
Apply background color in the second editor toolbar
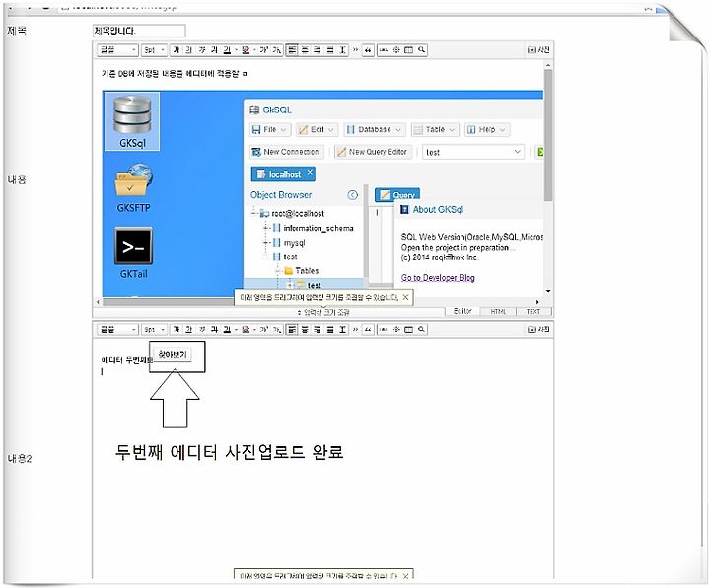tap(246, 330)
